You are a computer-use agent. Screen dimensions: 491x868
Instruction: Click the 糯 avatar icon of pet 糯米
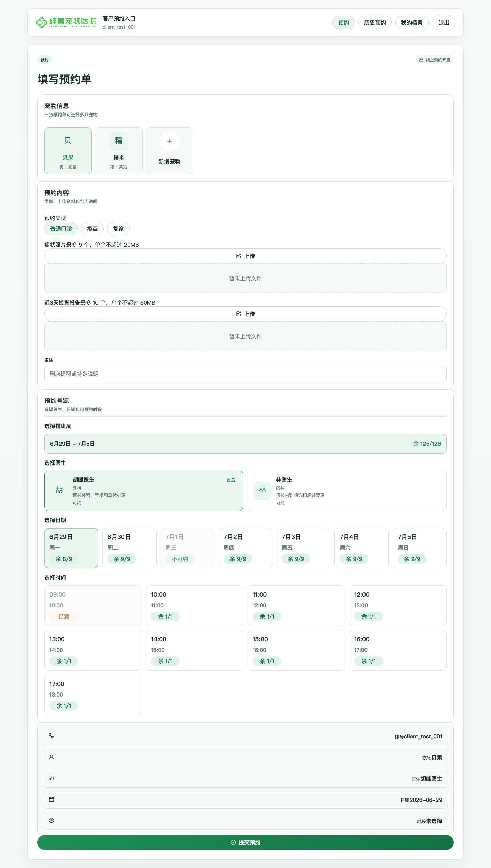[119, 141]
